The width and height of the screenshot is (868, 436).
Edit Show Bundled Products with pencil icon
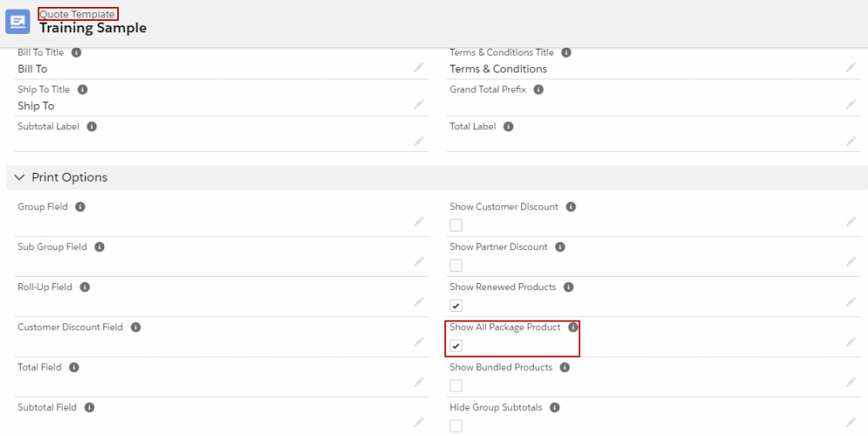tap(851, 382)
